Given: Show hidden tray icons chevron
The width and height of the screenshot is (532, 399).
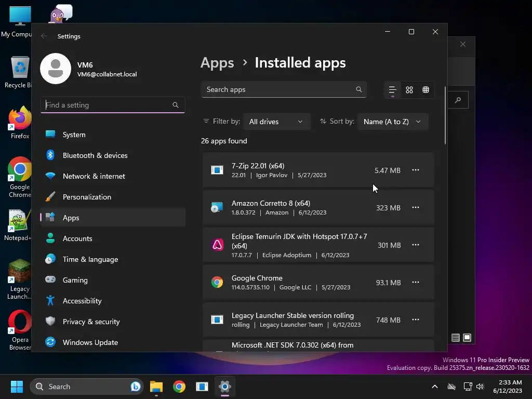Looking at the screenshot, I should (435, 387).
